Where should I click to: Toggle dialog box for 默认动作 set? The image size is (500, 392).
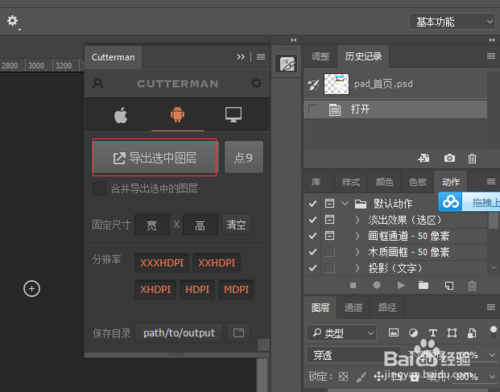(329, 203)
